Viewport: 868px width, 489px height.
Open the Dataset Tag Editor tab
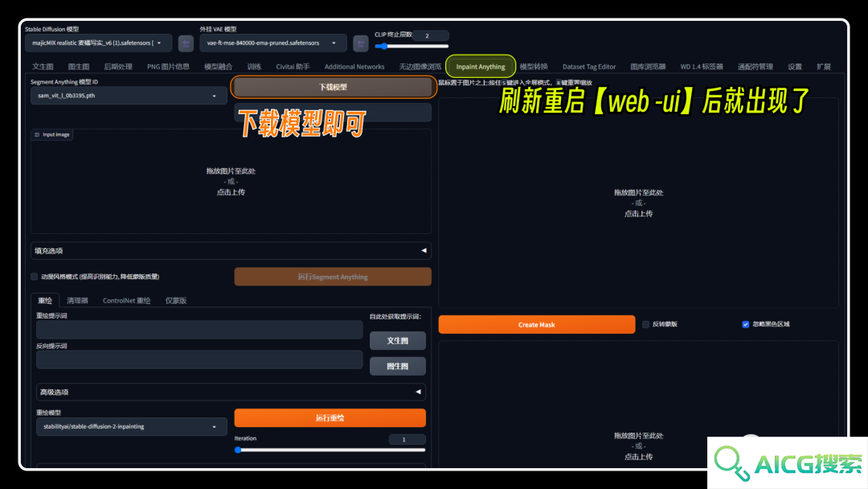point(589,67)
